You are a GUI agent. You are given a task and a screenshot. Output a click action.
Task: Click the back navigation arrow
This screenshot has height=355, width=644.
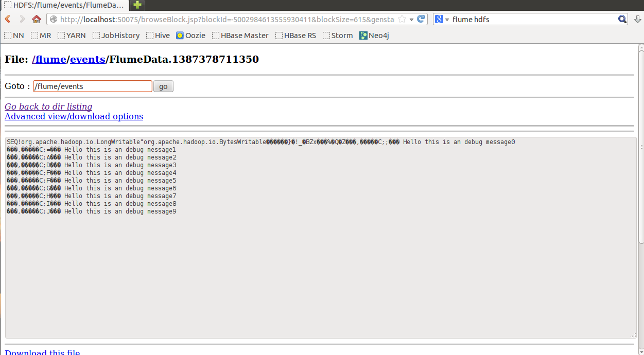pyautogui.click(x=7, y=19)
